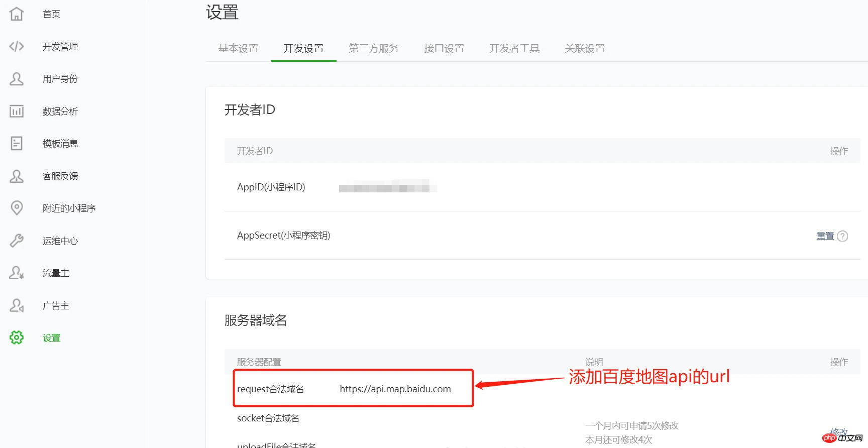Open 客服反馈 menu item
The image size is (868, 448).
click(x=60, y=176)
